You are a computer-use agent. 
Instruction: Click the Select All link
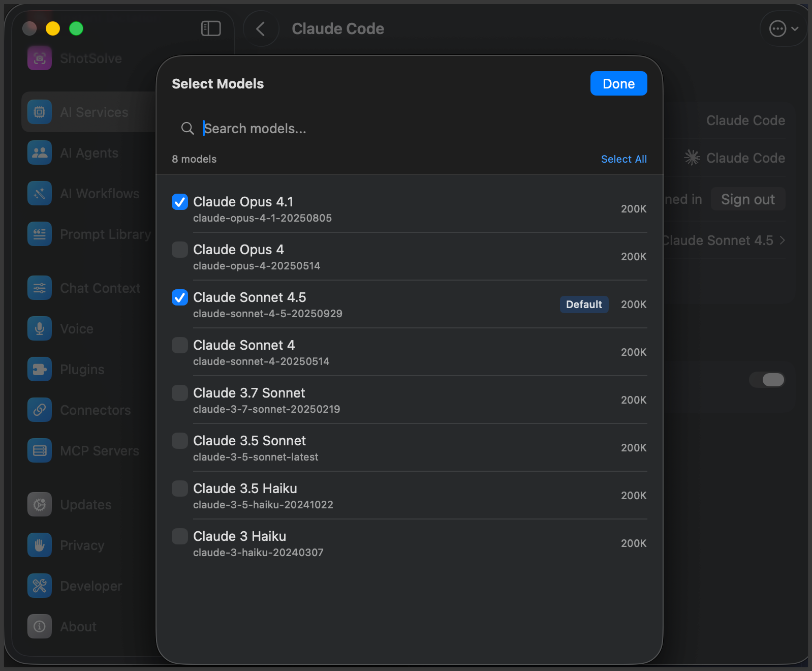(624, 159)
